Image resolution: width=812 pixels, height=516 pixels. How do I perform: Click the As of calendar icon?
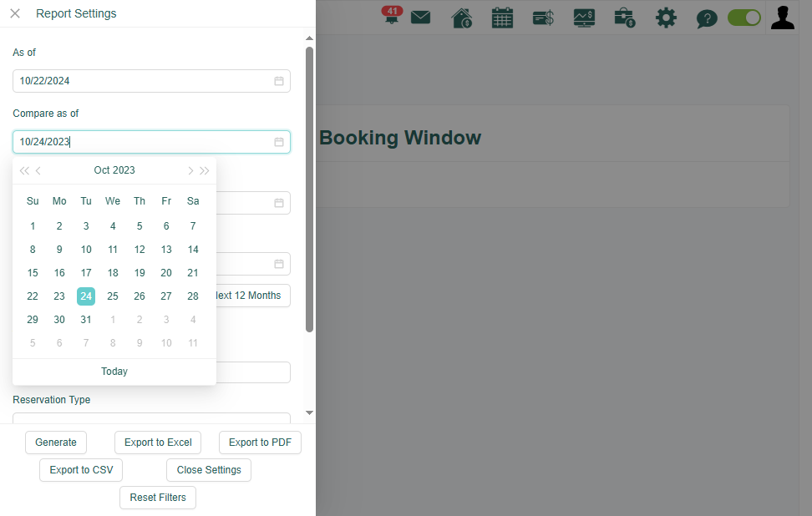279,81
